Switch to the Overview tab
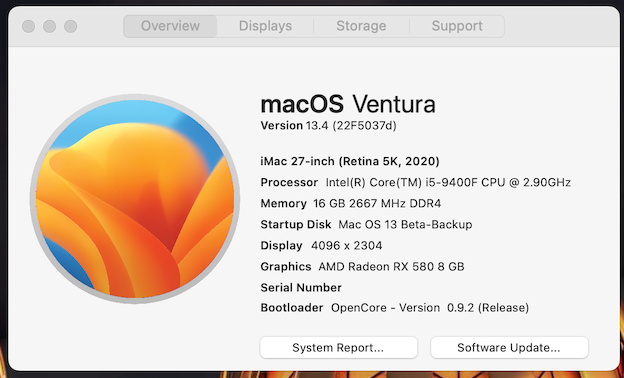The height and width of the screenshot is (378, 624). [x=170, y=26]
